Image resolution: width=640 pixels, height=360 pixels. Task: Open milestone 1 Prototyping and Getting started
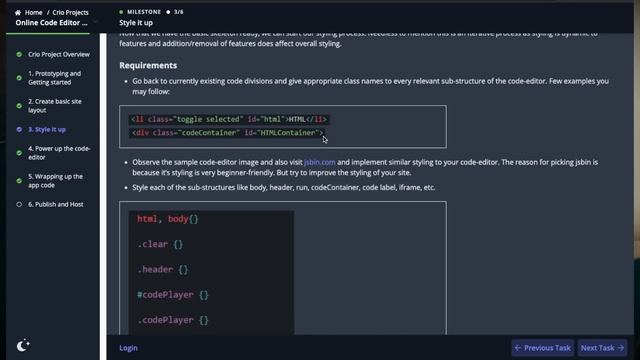point(55,78)
